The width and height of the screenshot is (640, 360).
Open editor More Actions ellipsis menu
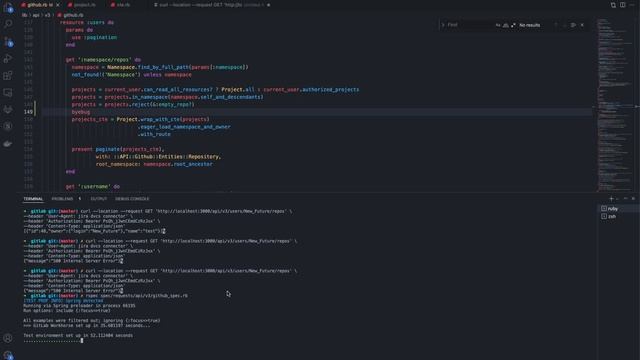[x=632, y=5]
